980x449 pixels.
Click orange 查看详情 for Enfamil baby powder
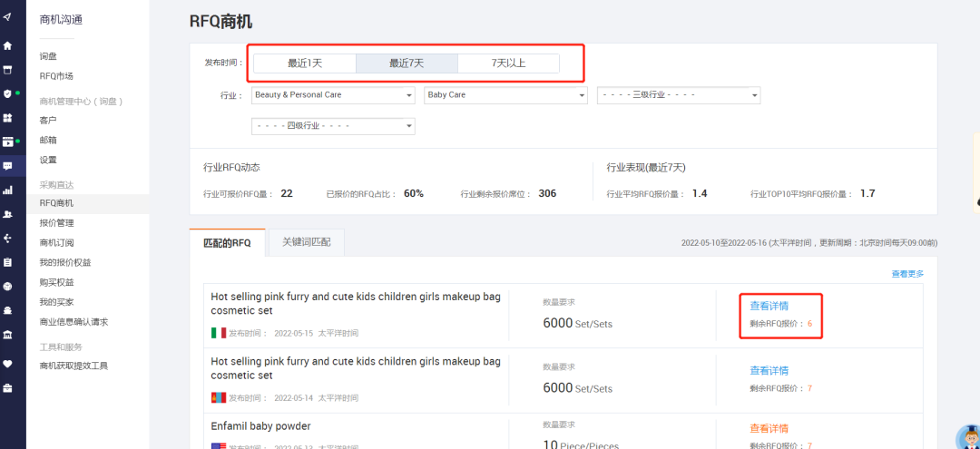[769, 428]
